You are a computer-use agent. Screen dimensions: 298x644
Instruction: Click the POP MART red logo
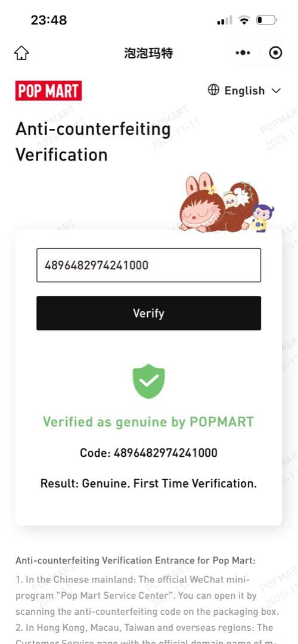click(48, 91)
